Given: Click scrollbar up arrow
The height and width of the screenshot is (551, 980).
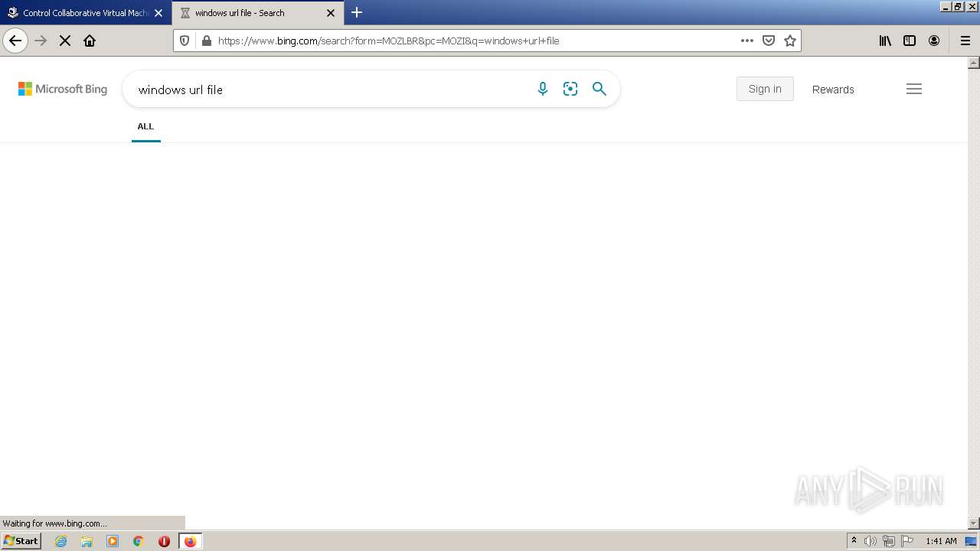Looking at the screenshot, I should click(x=974, y=63).
